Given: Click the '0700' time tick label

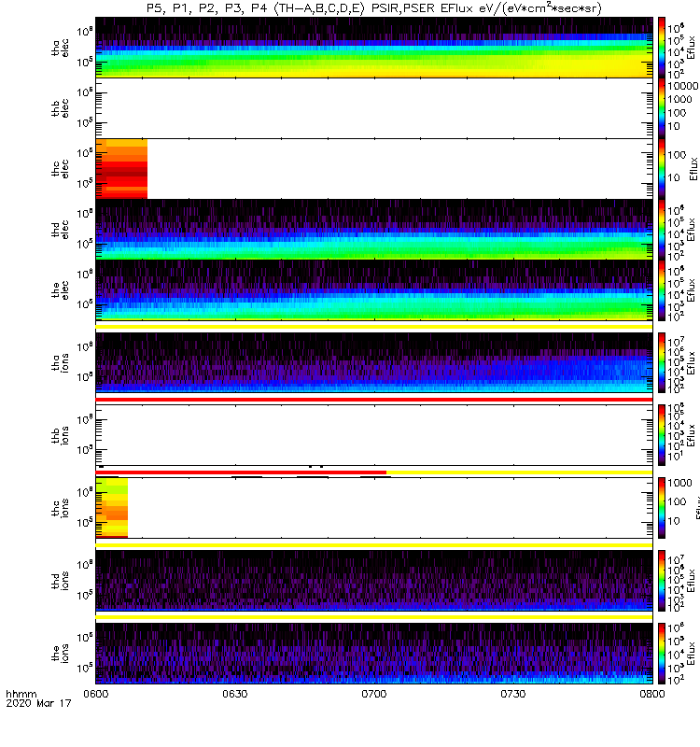Looking at the screenshot, I should 374,694.
